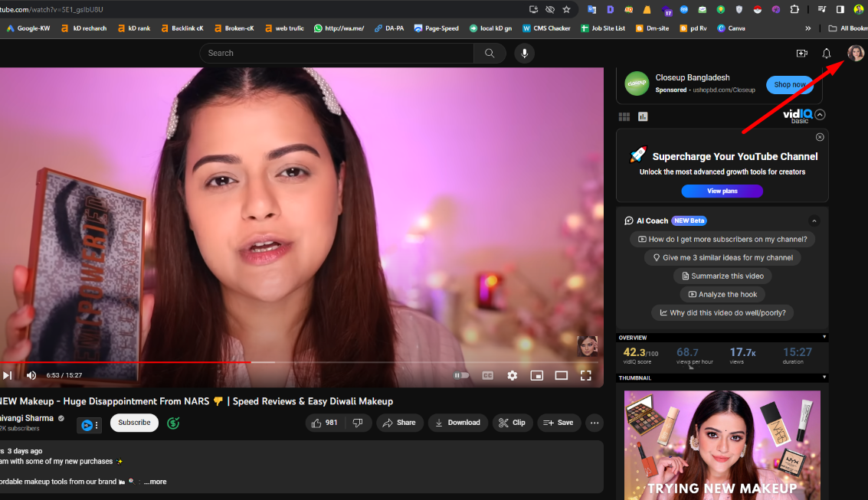Collapse the vidIQ basic panel
The image size is (868, 500).
point(820,115)
